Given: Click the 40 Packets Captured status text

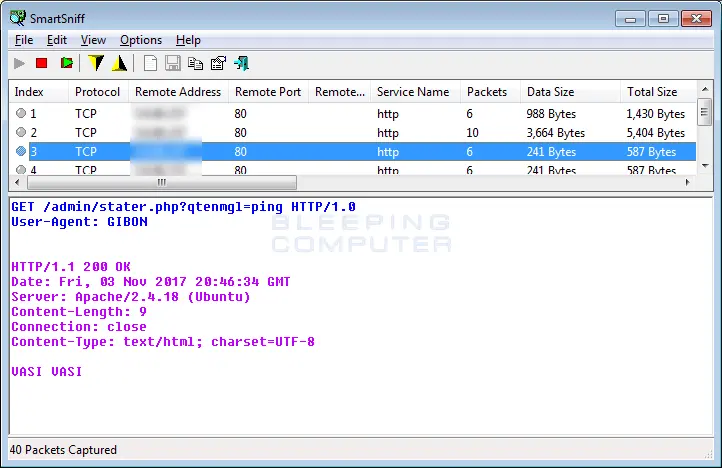Looking at the screenshot, I should [x=63, y=450].
